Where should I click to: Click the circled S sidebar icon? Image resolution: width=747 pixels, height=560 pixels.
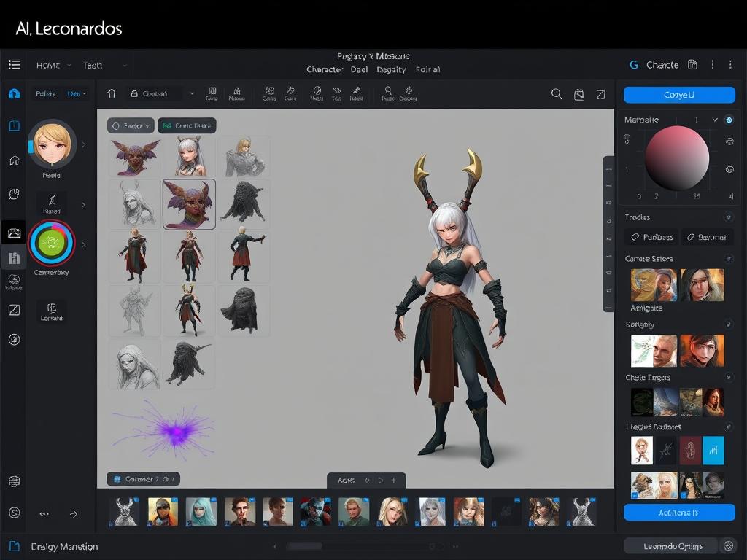tap(15, 513)
